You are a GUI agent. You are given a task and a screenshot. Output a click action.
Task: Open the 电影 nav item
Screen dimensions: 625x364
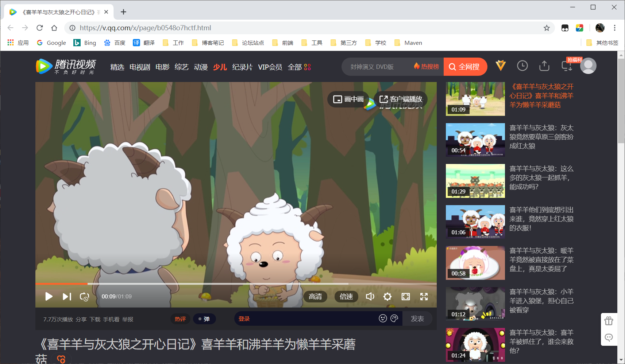click(x=162, y=67)
